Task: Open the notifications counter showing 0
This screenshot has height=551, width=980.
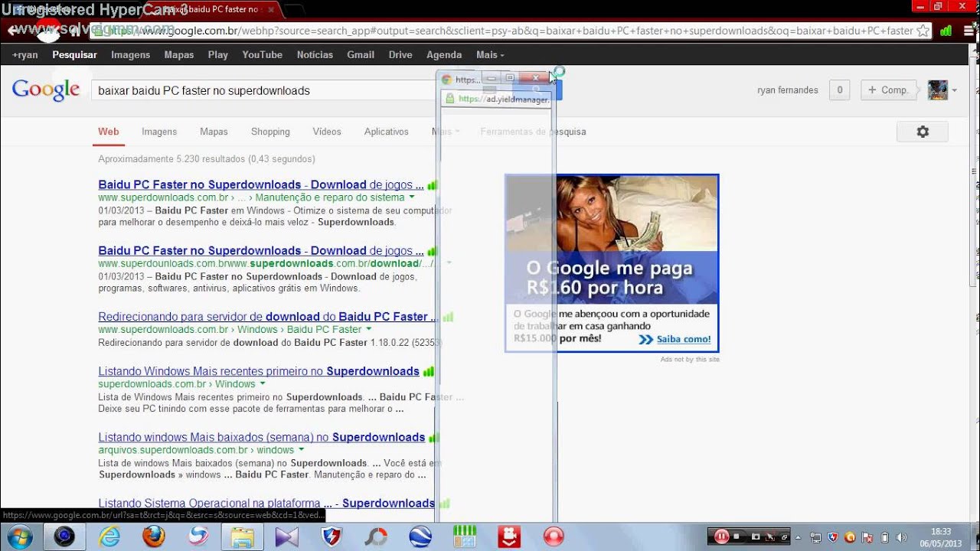Action: pos(840,90)
